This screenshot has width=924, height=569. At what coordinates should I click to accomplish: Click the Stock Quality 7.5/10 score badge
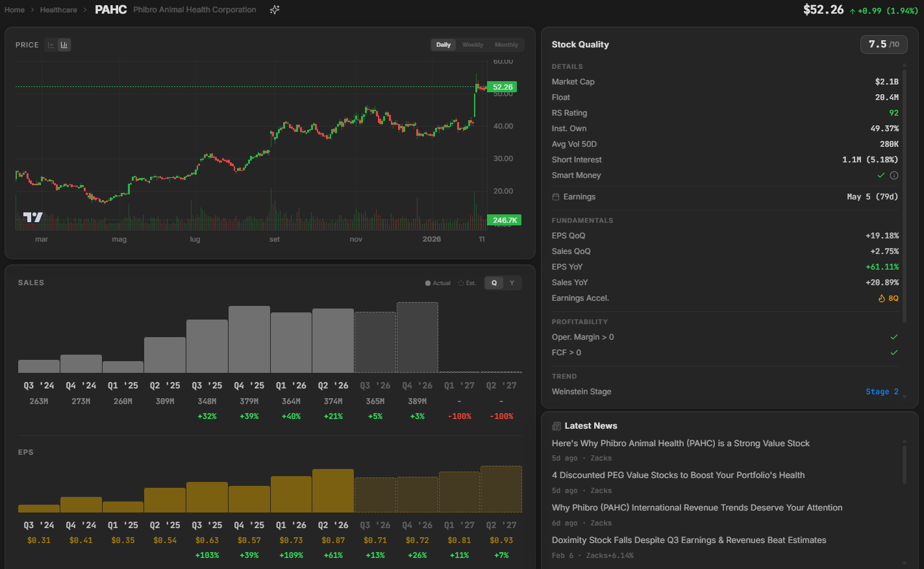pos(884,44)
